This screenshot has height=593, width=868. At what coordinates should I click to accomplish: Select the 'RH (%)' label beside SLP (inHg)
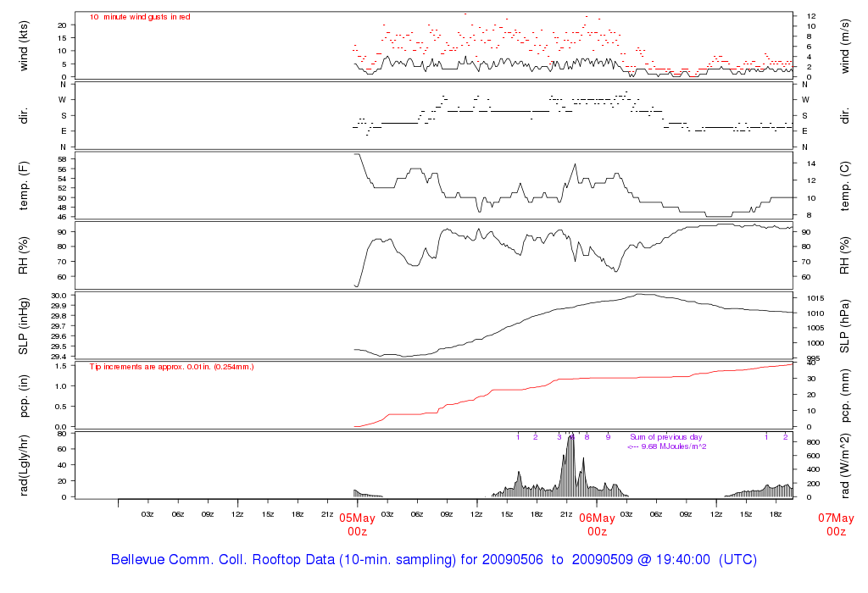pos(23,256)
